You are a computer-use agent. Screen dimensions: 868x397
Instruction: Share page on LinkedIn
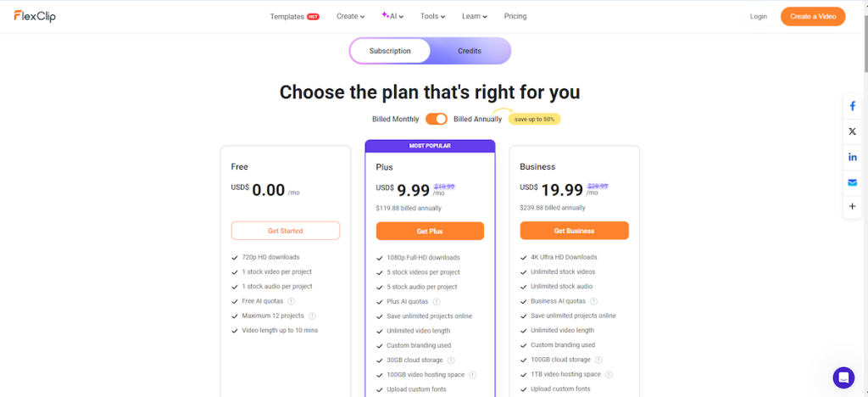pos(852,157)
